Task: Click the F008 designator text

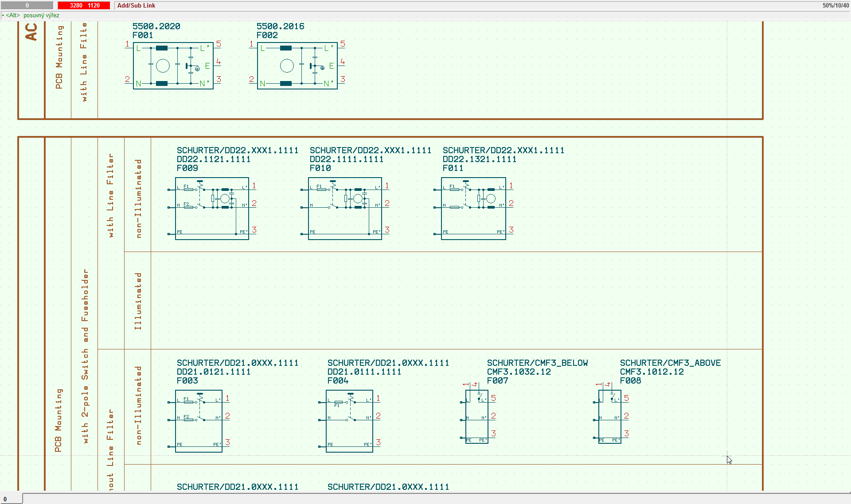Action: pyautogui.click(x=630, y=380)
